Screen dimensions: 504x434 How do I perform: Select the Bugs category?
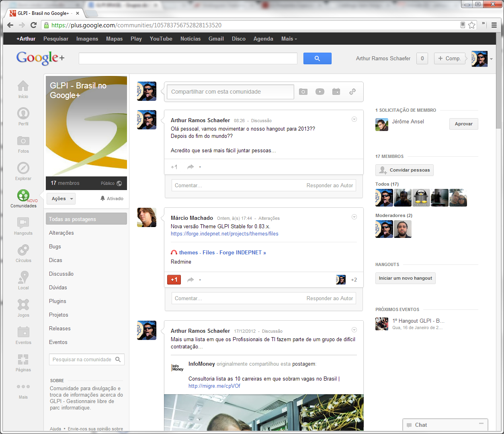tap(55, 246)
